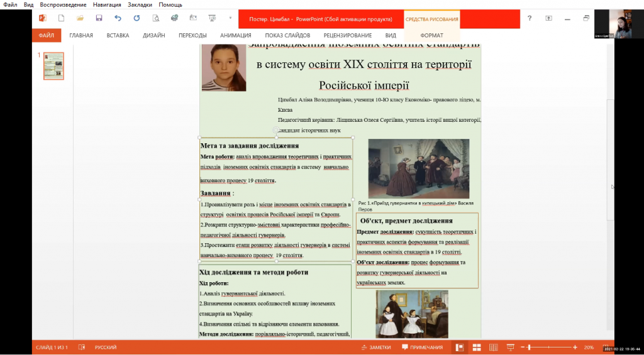Image resolution: width=644 pixels, height=355 pixels.
Task: Open the Закладки menu
Action: (x=140, y=5)
